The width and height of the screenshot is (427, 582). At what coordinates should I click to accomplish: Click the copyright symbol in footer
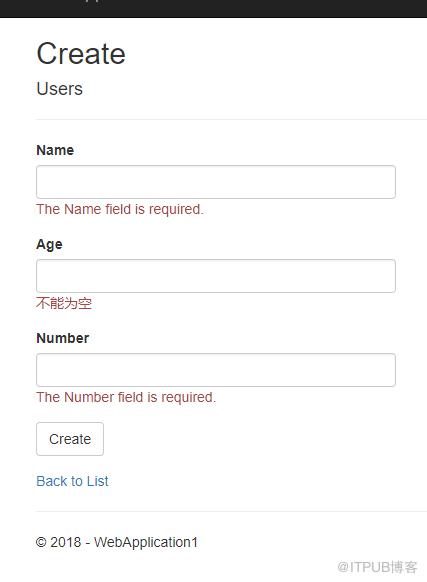41,543
